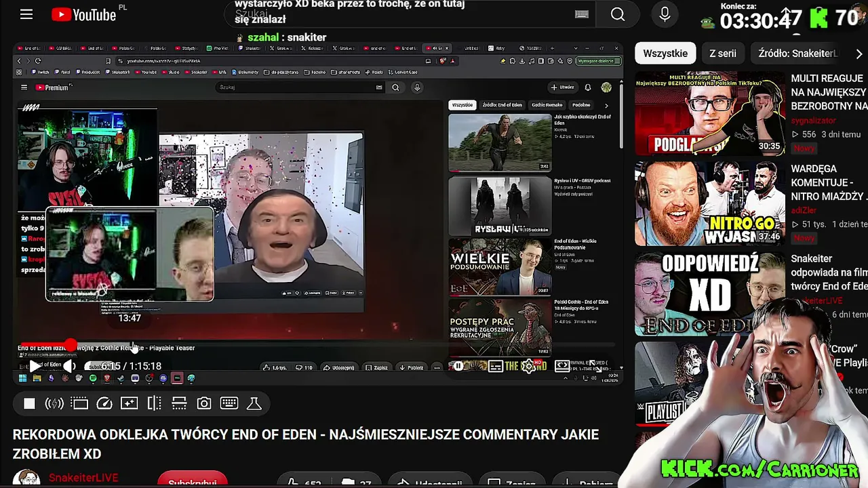
Task: Go back in the recorded browser toolbar
Action: [19, 61]
